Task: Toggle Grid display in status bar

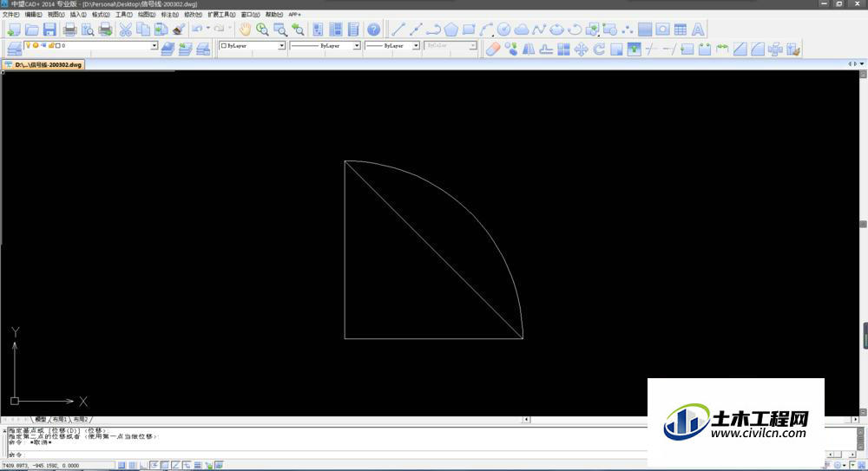Action: (x=133, y=466)
